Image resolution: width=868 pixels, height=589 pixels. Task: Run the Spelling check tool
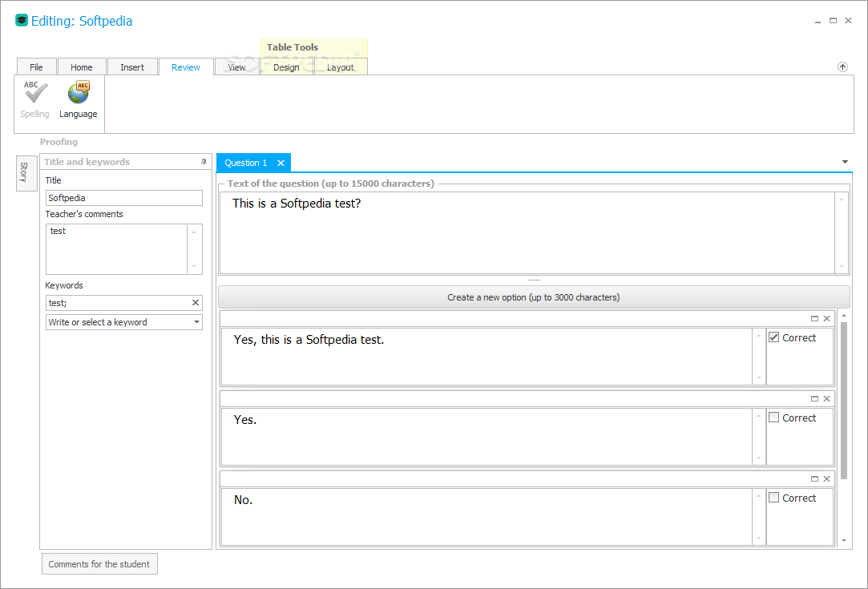[x=35, y=99]
